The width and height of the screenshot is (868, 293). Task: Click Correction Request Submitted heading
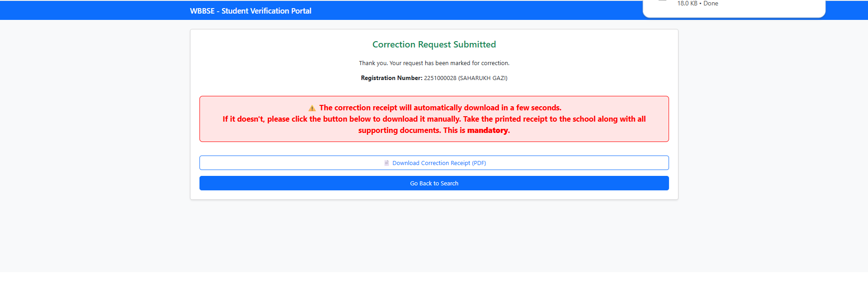(434, 44)
